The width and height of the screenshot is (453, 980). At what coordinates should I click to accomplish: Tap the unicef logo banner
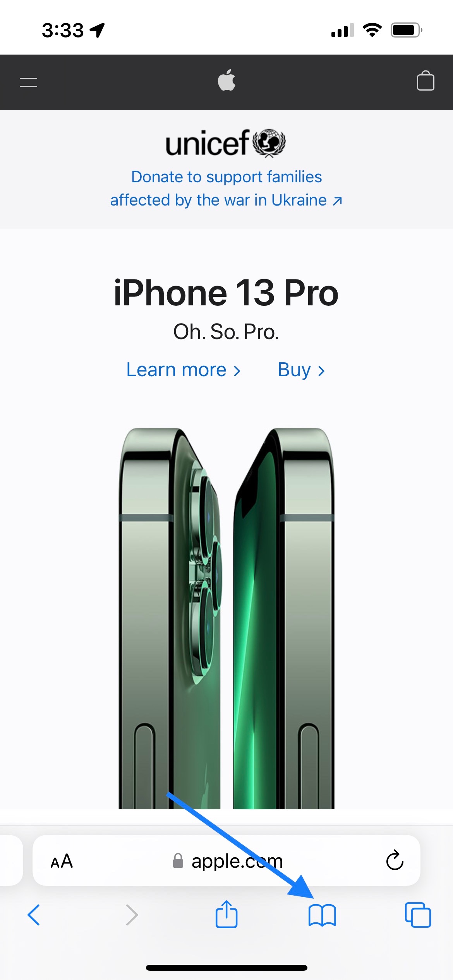pos(226,143)
